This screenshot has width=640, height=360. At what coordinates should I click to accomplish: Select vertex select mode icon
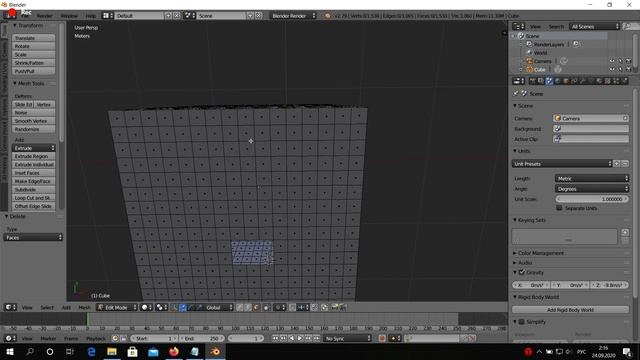240,307
